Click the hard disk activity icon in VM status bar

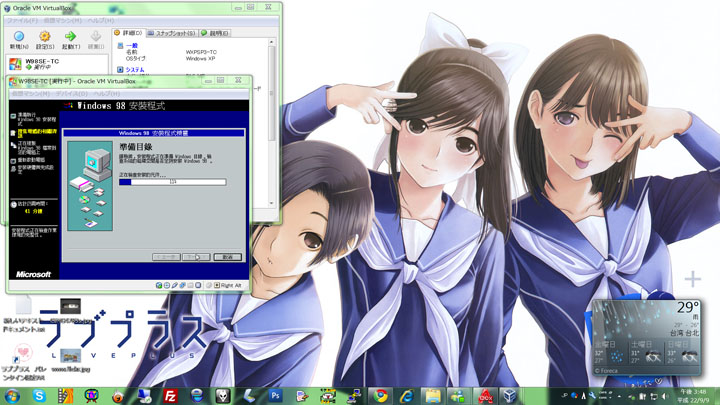[159, 285]
